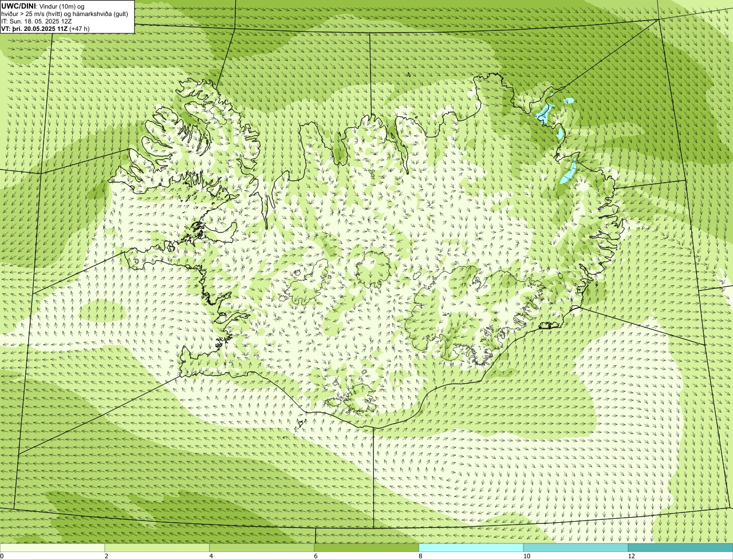
Task: Click the '6' scale label
Action: [x=316, y=556]
